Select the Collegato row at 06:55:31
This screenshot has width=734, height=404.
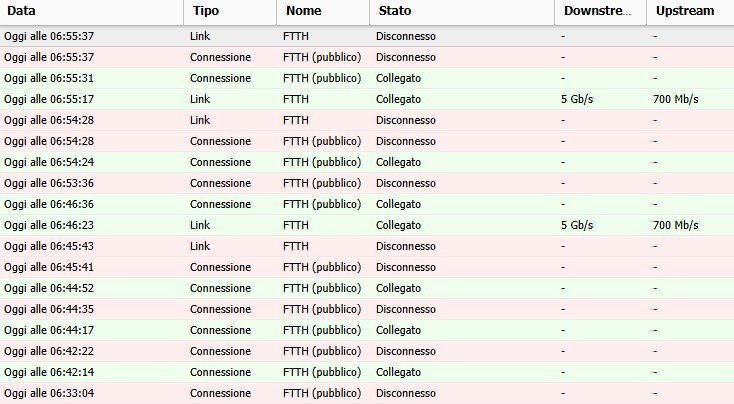tap(367, 78)
